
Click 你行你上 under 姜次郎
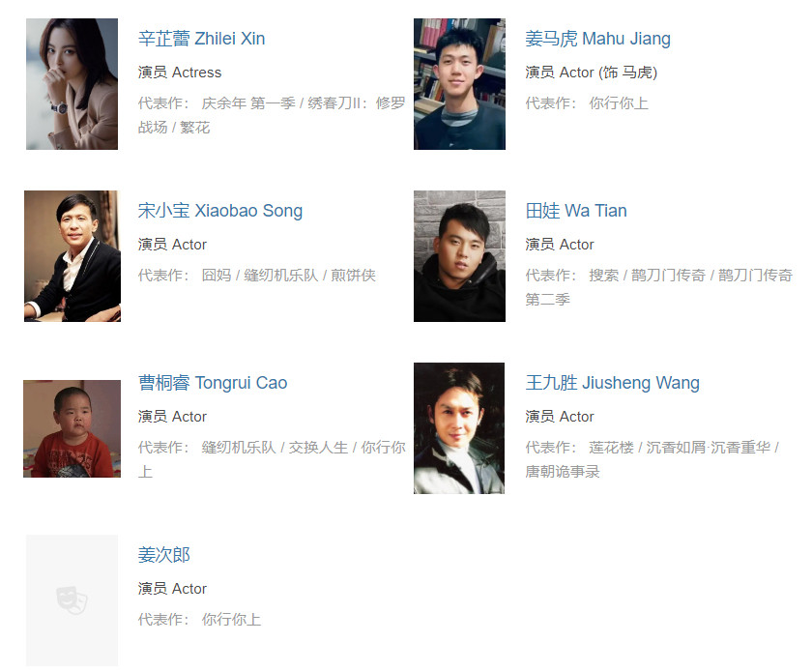[231, 619]
